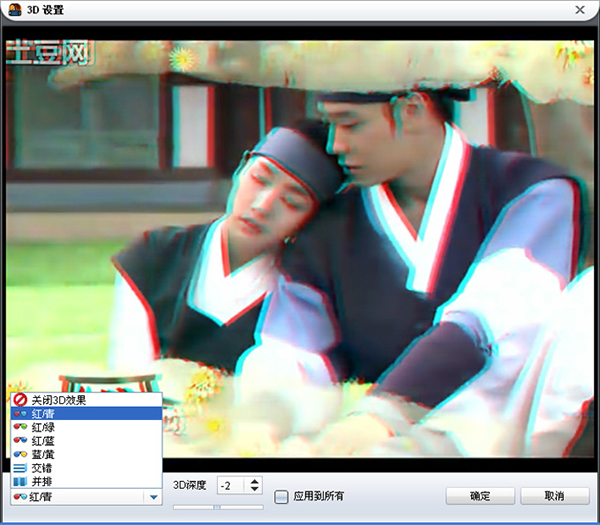This screenshot has height=525, width=600.
Task: Choose the 红/青 item in the dropdown list
Action: click(x=86, y=413)
